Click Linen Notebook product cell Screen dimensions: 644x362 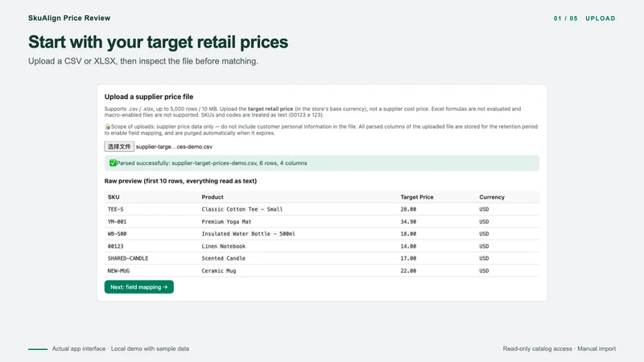point(224,246)
